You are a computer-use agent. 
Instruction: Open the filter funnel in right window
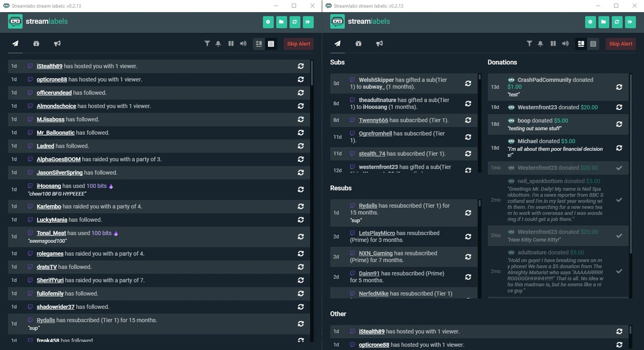[529, 44]
